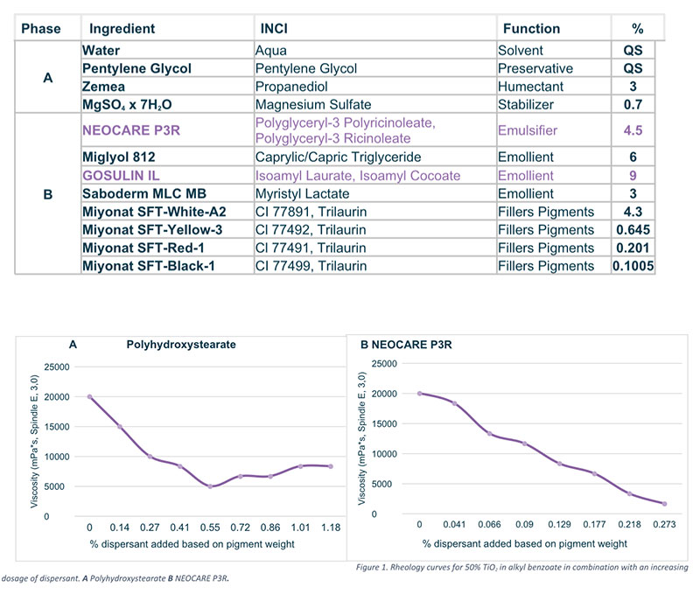This screenshot has height=608, width=700.
Task: Click the Phase B row label
Action: [49, 192]
